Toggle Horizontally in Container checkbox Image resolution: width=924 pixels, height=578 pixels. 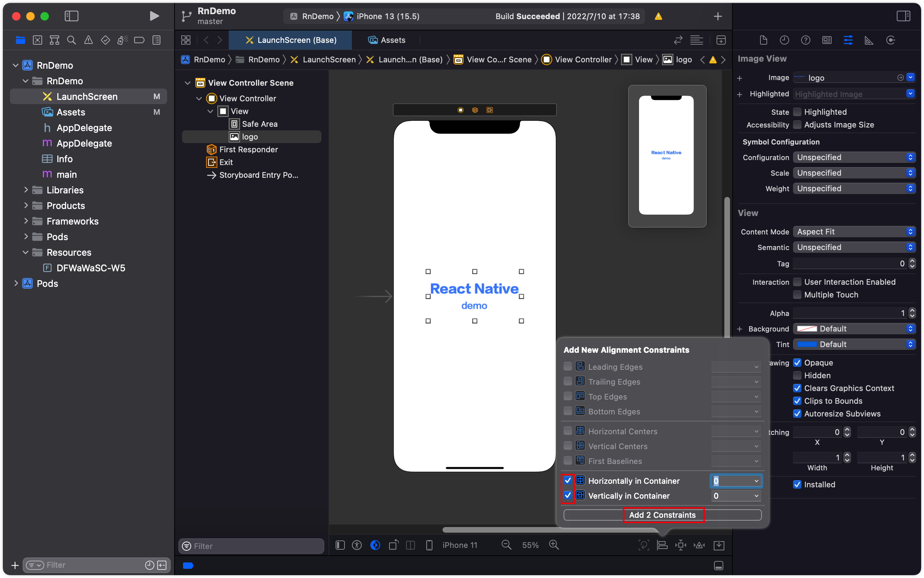pos(569,481)
